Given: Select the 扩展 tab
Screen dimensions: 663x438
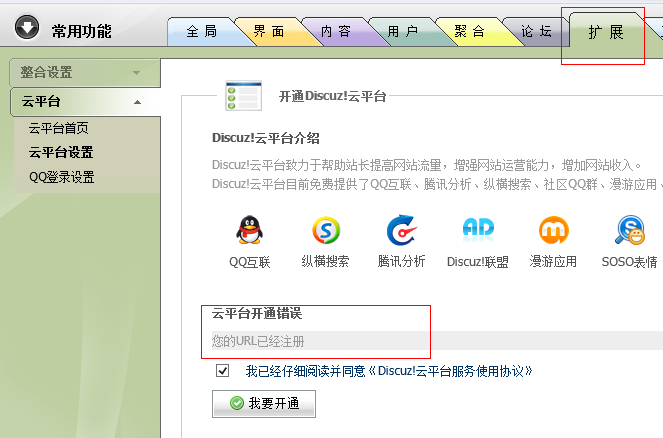Looking at the screenshot, I should coord(606,32).
